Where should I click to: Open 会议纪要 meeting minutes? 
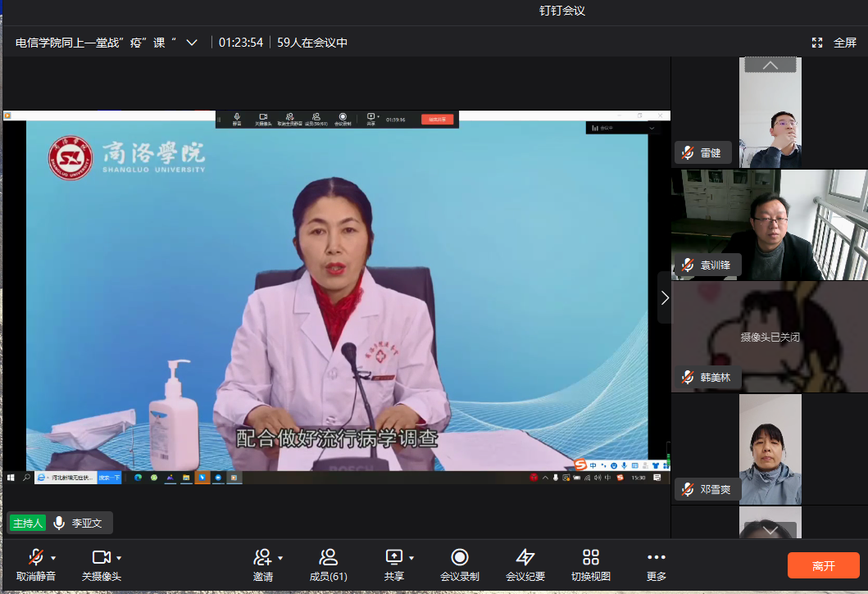(525, 558)
